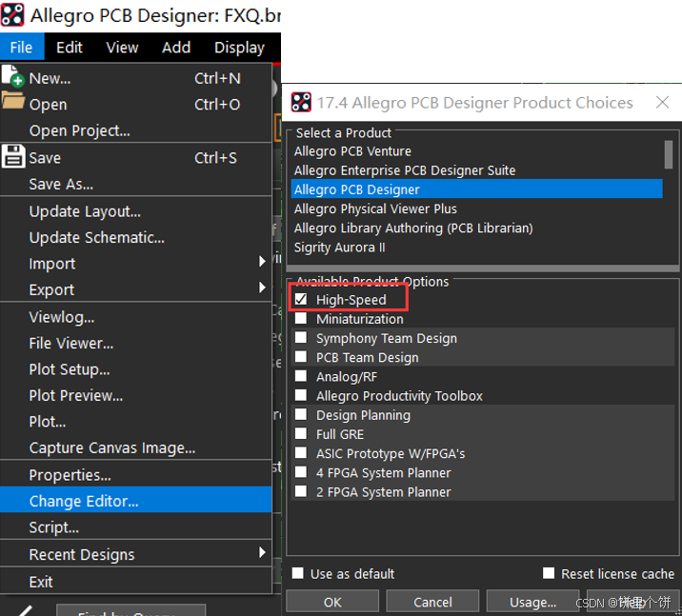Check Symphony Team Design option

[x=301, y=338]
